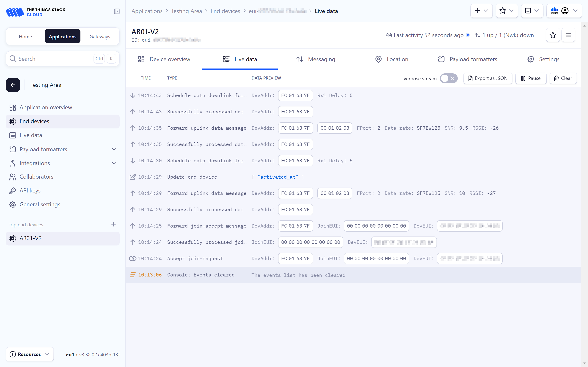The image size is (588, 367).
Task: Clear the live data events
Action: point(563,78)
